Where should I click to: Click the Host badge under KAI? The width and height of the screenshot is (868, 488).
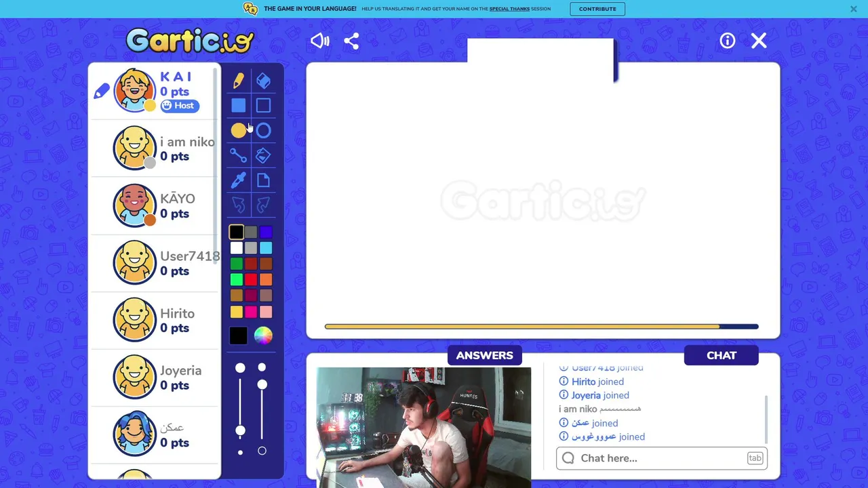179,106
